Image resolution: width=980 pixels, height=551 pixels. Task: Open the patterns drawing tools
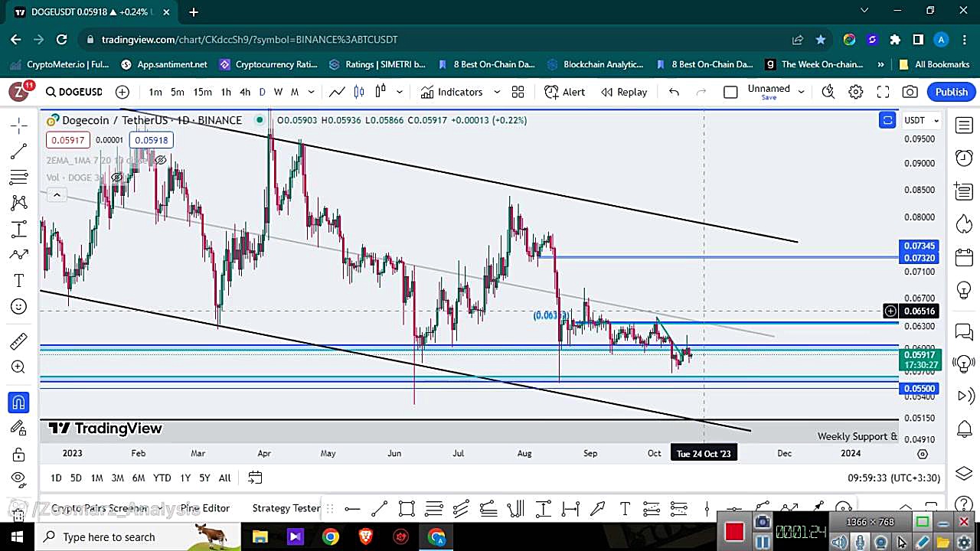coord(19,203)
